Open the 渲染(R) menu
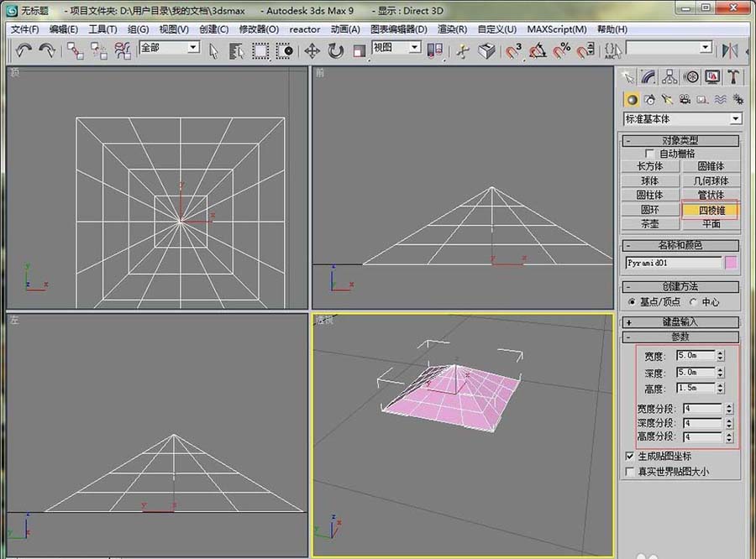The height and width of the screenshot is (559, 756). (x=452, y=29)
